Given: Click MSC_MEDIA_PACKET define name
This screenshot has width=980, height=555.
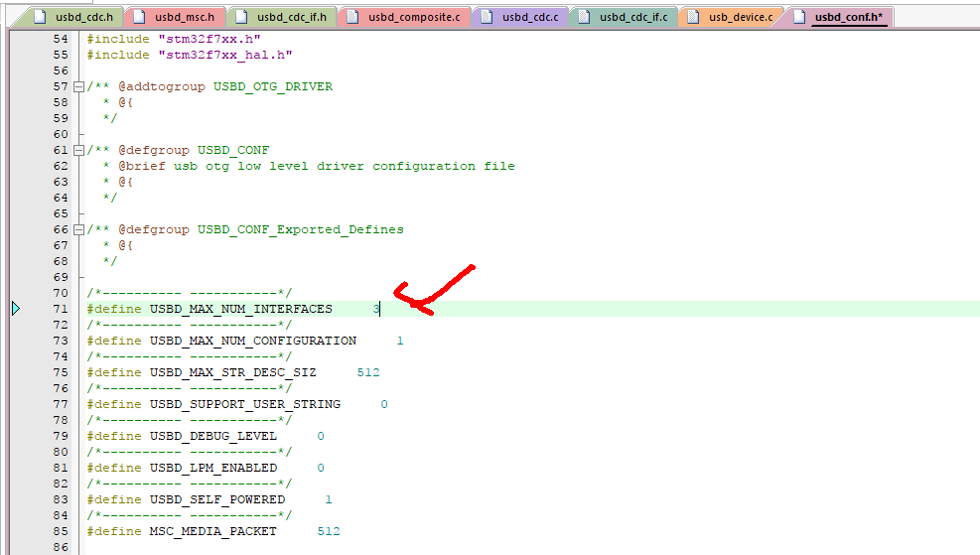Looking at the screenshot, I should pyautogui.click(x=212, y=531).
